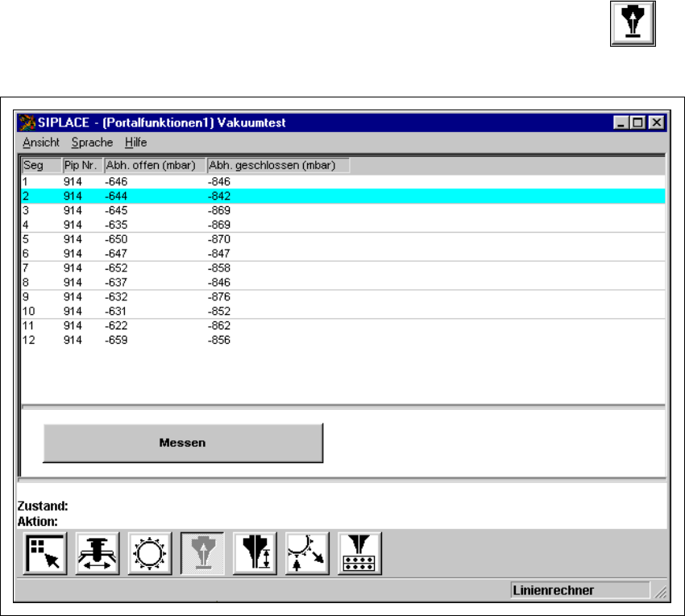Image resolution: width=685 pixels, height=616 pixels.
Task: Click the portal horizontal movement icon
Action: pos(97,554)
